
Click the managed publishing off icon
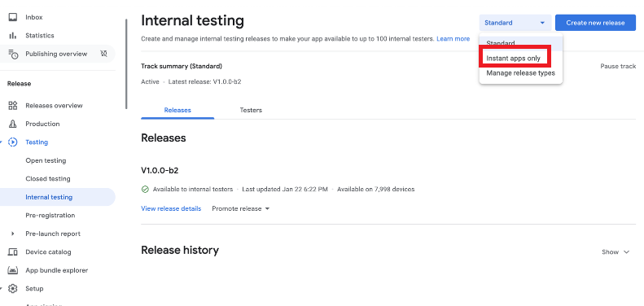coord(103,54)
